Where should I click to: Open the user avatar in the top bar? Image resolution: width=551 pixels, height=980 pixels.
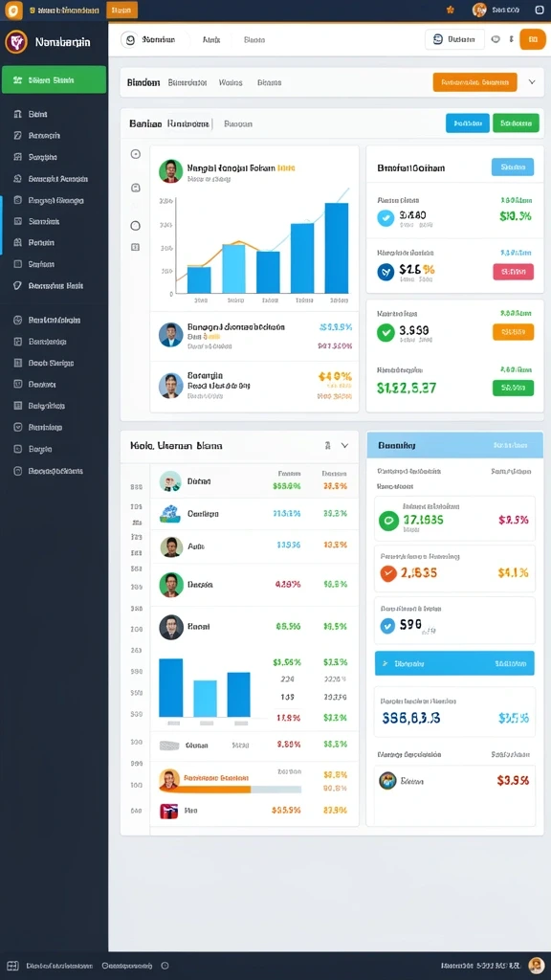click(480, 10)
